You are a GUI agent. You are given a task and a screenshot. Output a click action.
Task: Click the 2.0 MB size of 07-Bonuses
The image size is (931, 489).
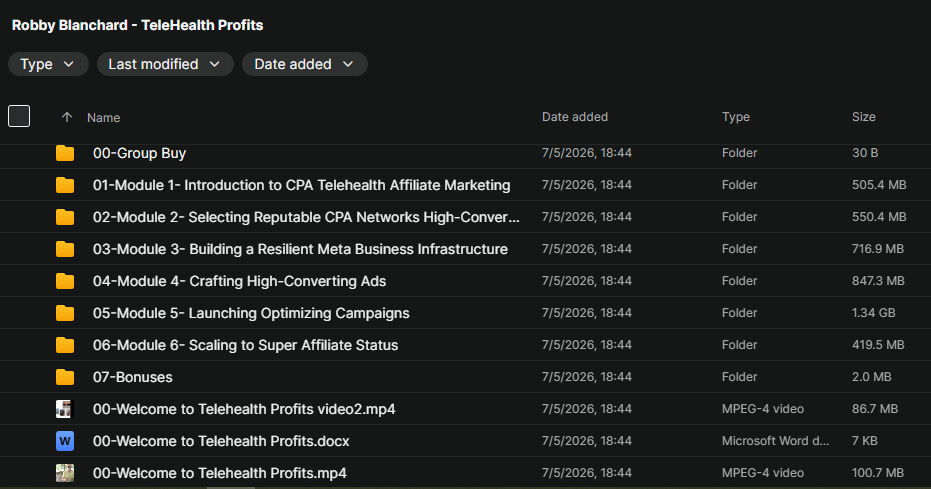click(872, 377)
